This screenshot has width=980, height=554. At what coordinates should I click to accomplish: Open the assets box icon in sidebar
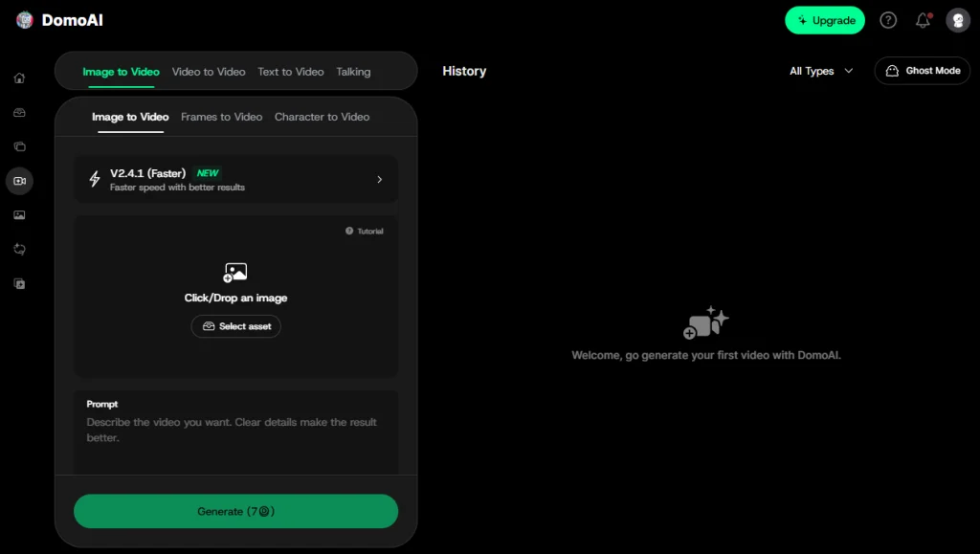(x=19, y=112)
